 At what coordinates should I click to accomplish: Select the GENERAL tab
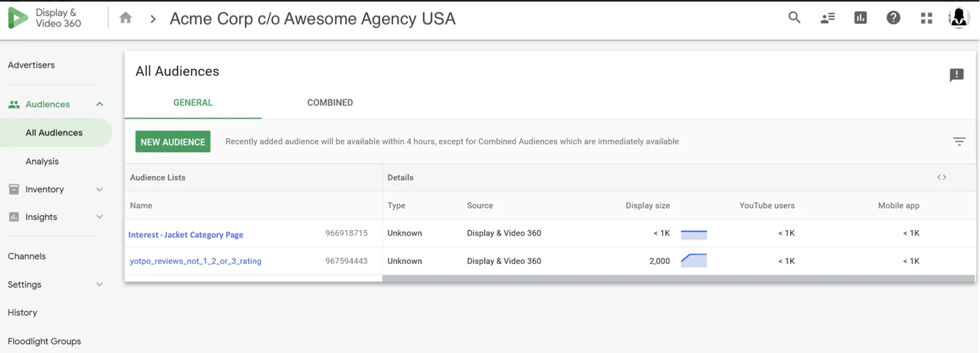192,102
